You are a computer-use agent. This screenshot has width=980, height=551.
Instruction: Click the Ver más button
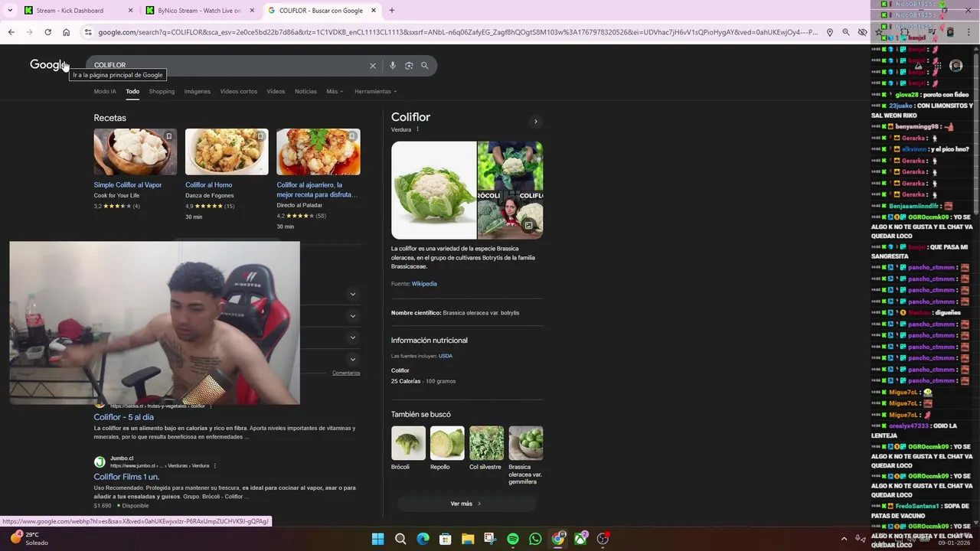point(466,504)
